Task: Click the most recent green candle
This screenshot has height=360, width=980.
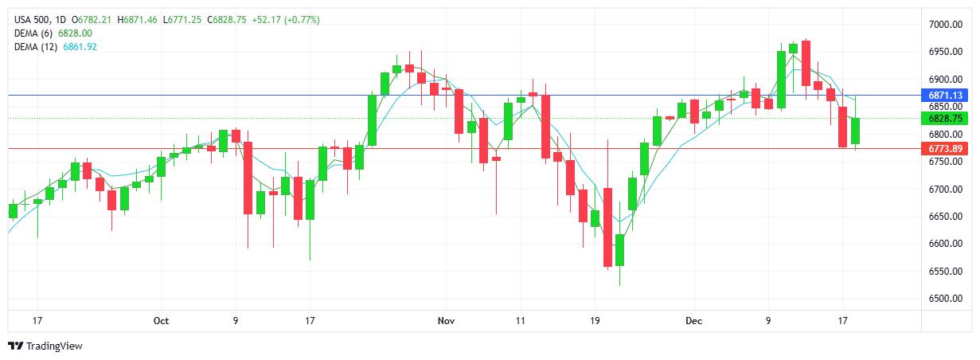Action: [x=855, y=131]
